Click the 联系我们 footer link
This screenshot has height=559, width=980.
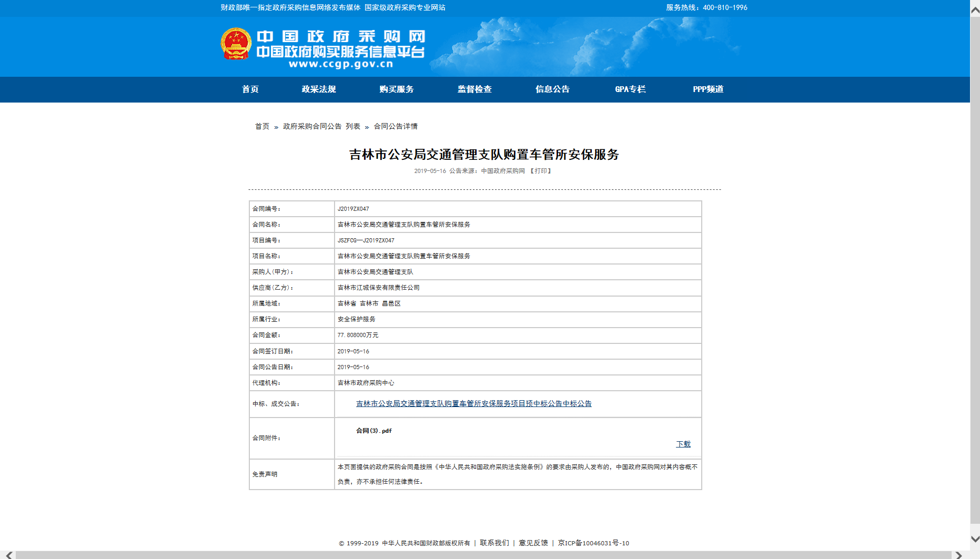tap(494, 543)
